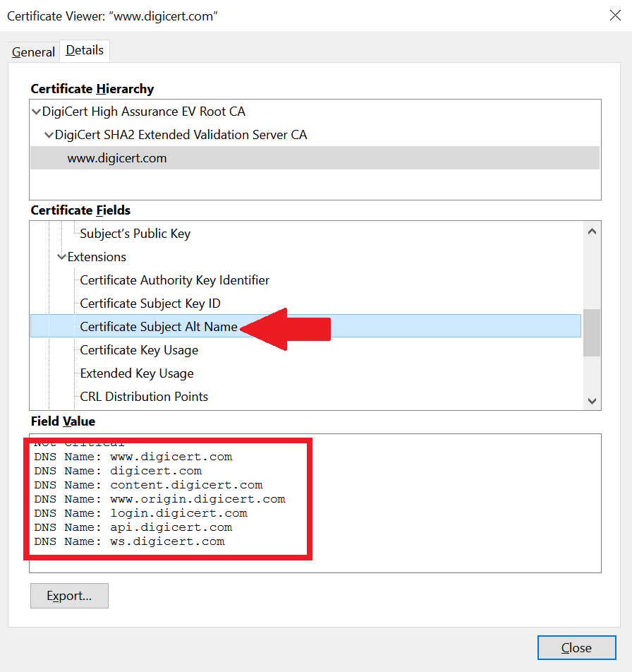Click the scrollbar down arrow
The image size is (632, 672).
[592, 400]
